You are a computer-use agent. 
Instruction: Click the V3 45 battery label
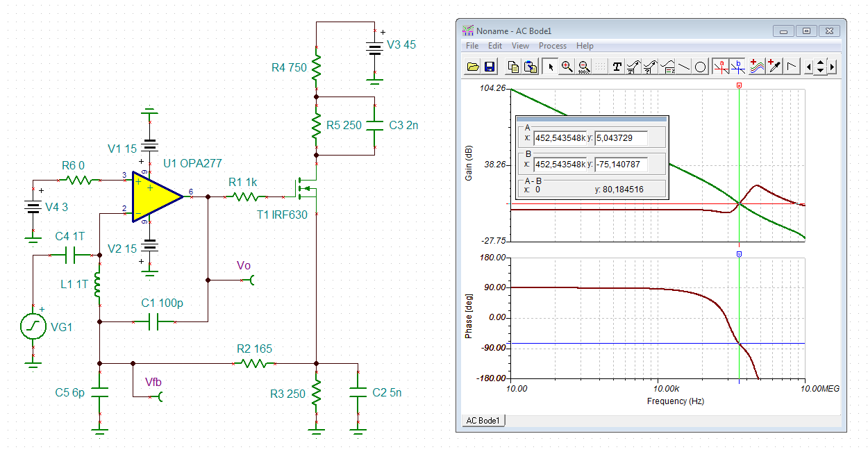point(401,44)
